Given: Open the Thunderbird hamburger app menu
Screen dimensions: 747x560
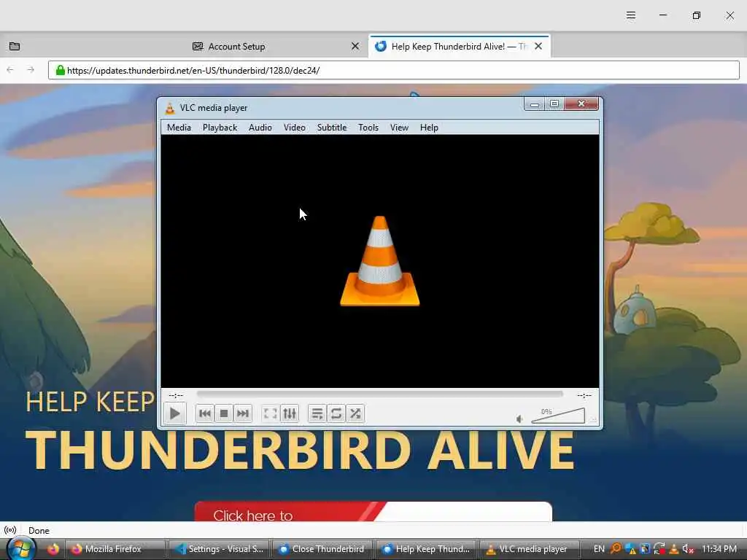Looking at the screenshot, I should (631, 15).
